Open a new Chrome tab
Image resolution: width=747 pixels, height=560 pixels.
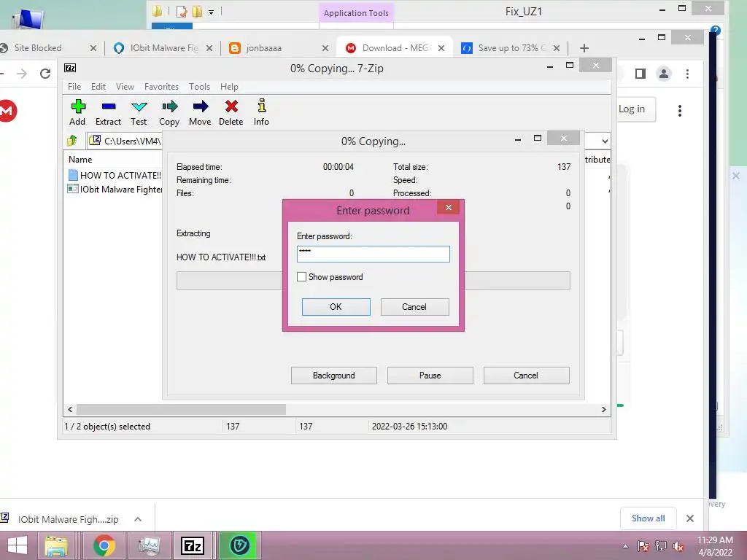pyautogui.click(x=584, y=47)
